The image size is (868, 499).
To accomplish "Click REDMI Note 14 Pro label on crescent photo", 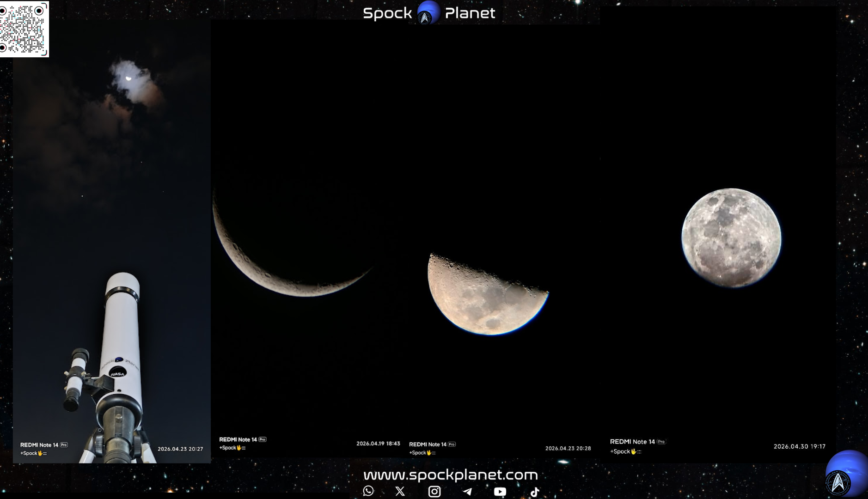I will click(243, 439).
